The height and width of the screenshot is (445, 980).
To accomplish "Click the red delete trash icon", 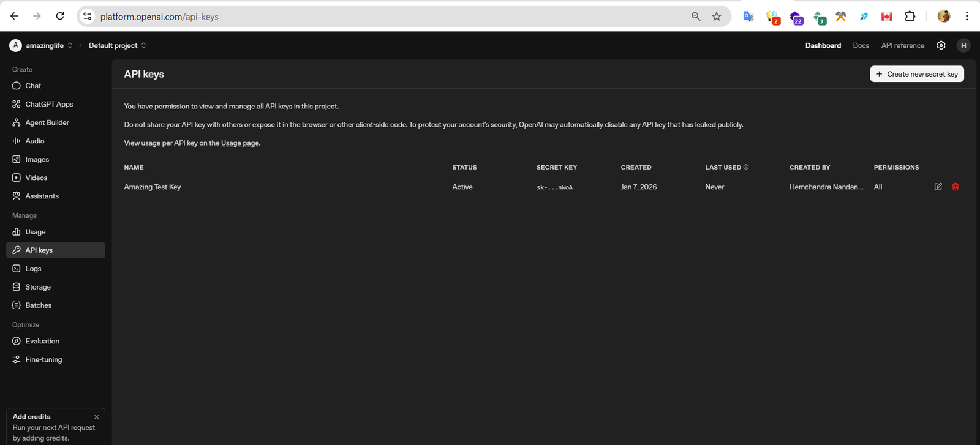I will 955,187.
